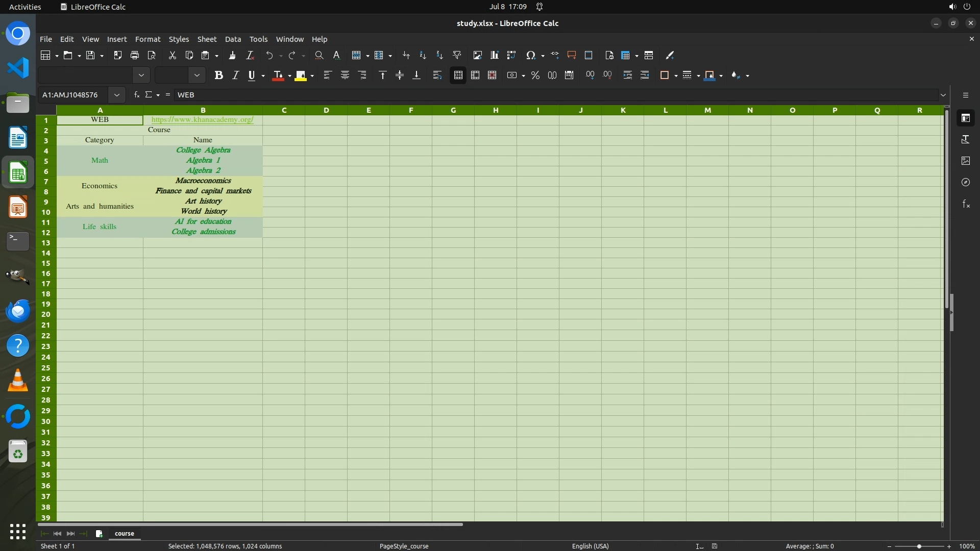Click the formula input line showing WEB
980x551 pixels.
click(510, 95)
